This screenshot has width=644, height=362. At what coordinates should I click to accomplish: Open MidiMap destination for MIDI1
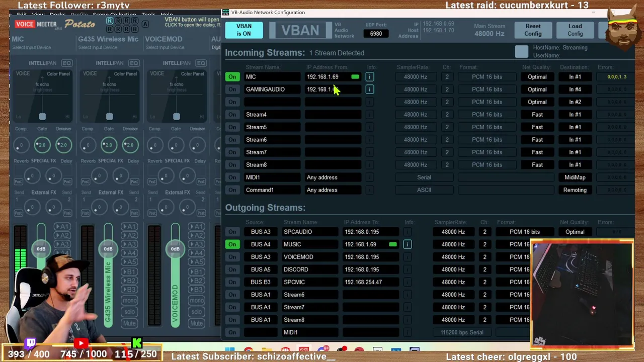(575, 177)
